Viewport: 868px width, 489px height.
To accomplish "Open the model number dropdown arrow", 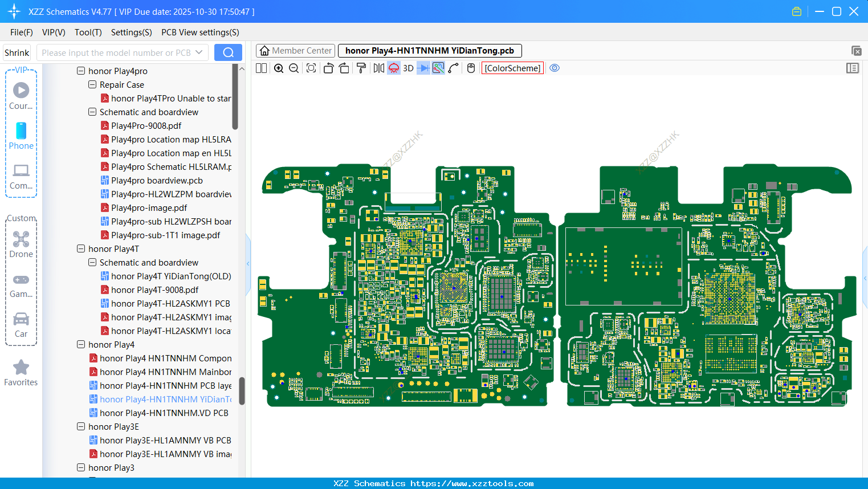I will click(x=199, y=52).
